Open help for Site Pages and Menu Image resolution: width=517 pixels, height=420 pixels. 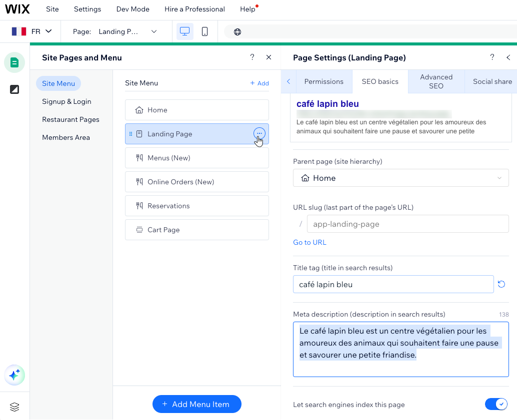(252, 57)
